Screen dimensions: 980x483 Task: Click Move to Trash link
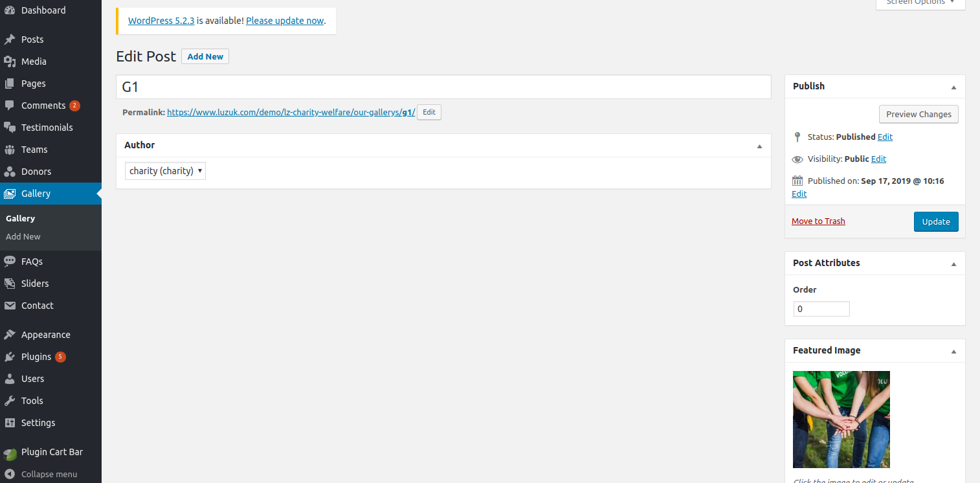coord(818,221)
